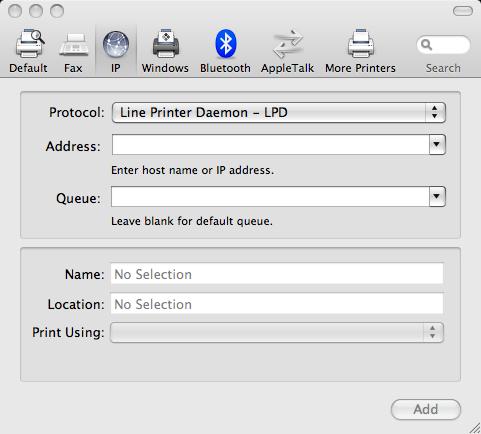
Task: Click the More Printers icon
Action: [361, 44]
